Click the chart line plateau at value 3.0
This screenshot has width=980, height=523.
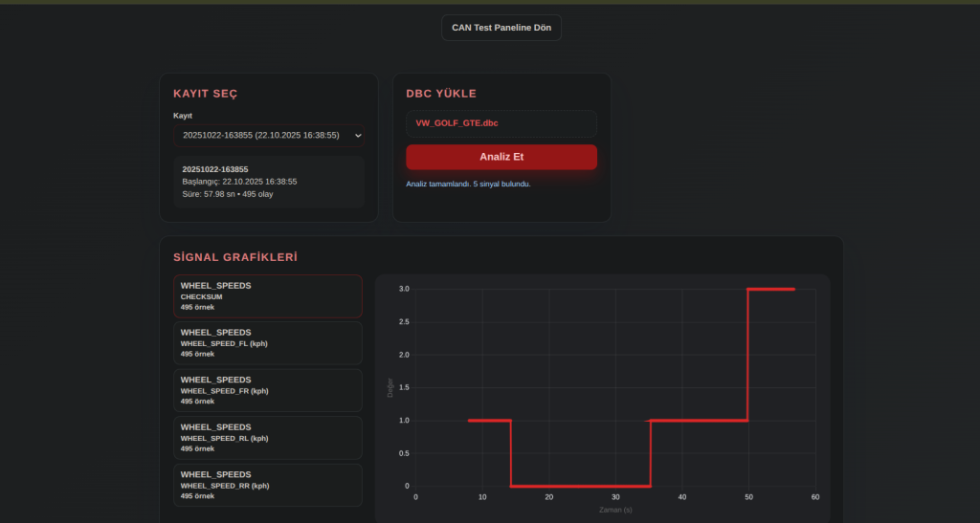click(x=771, y=289)
